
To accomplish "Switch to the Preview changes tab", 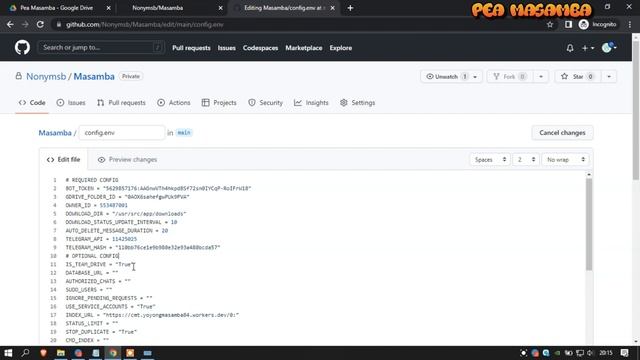I will pyautogui.click(x=127, y=160).
